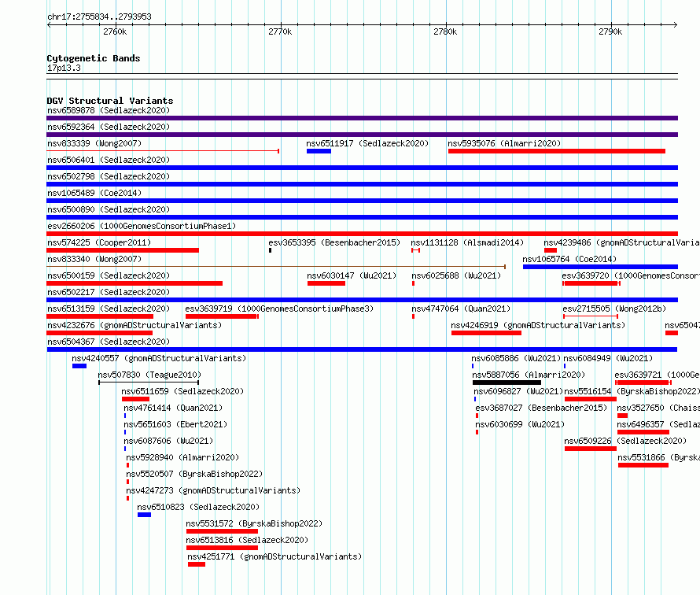The image size is (700, 595).
Task: Select esv3687027 (Besenbacher2015) label
Action: pyautogui.click(x=541, y=408)
